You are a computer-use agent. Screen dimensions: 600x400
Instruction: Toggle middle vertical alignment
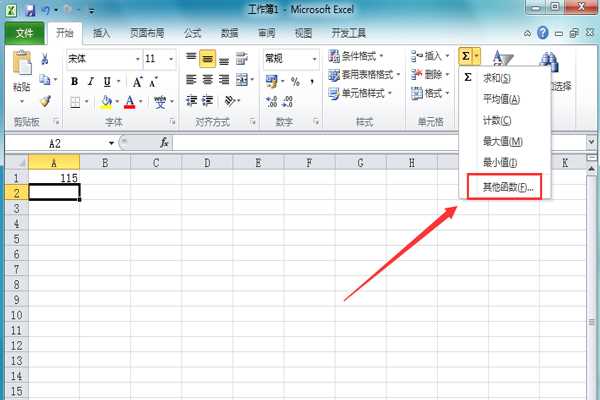pyautogui.click(x=207, y=59)
